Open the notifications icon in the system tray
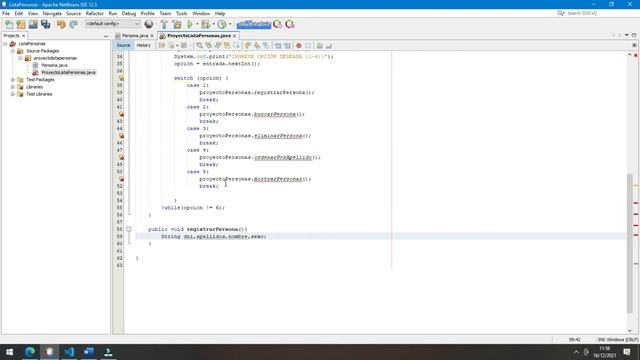Screen dimensions: 640x360 coord(627,352)
